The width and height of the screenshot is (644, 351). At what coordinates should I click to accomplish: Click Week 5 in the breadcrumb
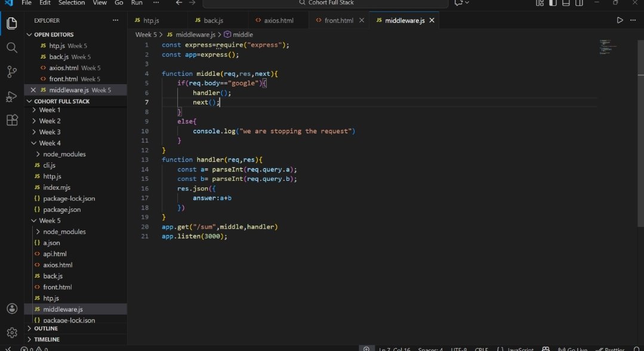146,35
